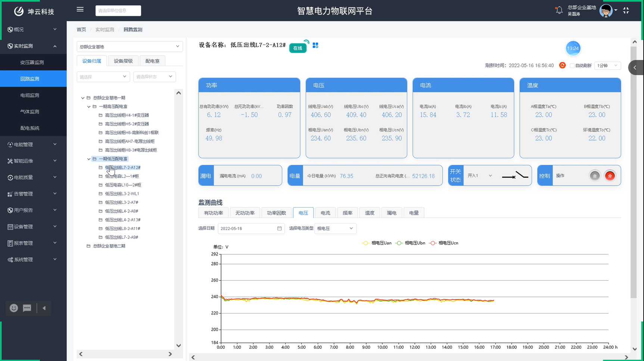Collapse the 总部企业基地一期 tree node
Viewport: 644px width, 361px height.
[83, 98]
